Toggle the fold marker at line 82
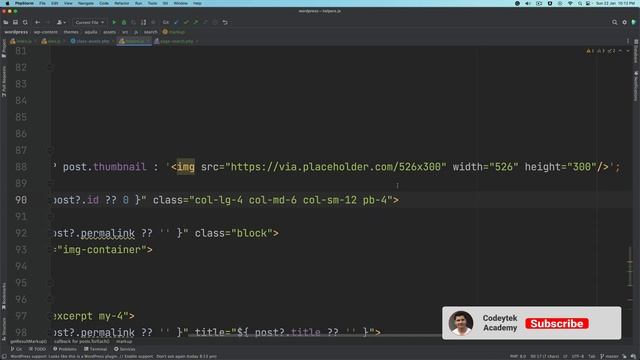Screen dimensions: 640x360 click(x=50, y=67)
